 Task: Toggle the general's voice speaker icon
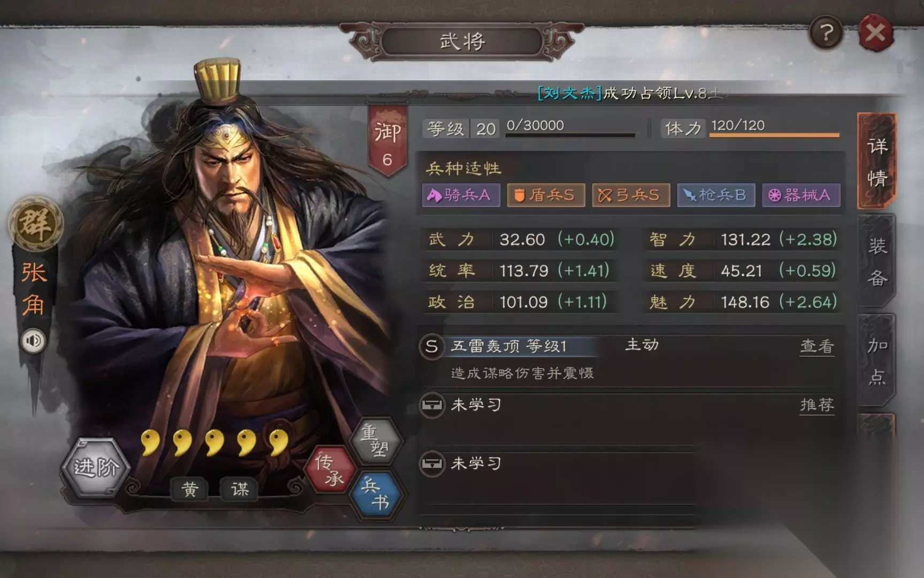(x=33, y=341)
